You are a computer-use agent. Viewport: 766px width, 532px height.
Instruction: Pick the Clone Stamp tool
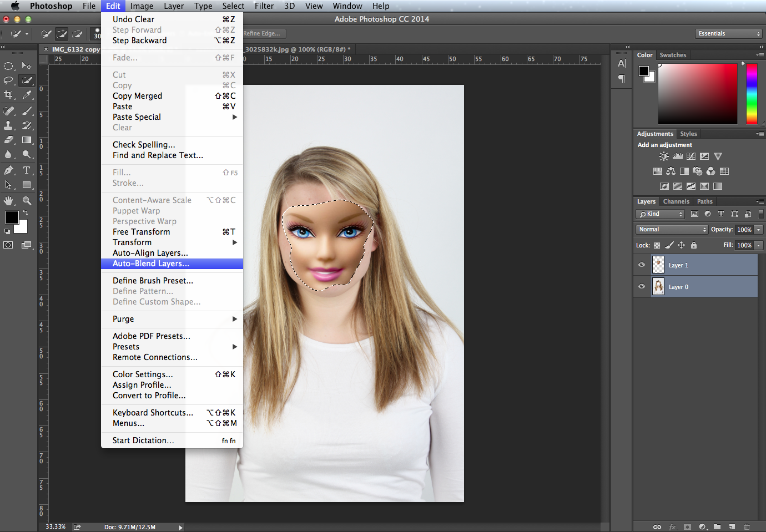coord(8,125)
